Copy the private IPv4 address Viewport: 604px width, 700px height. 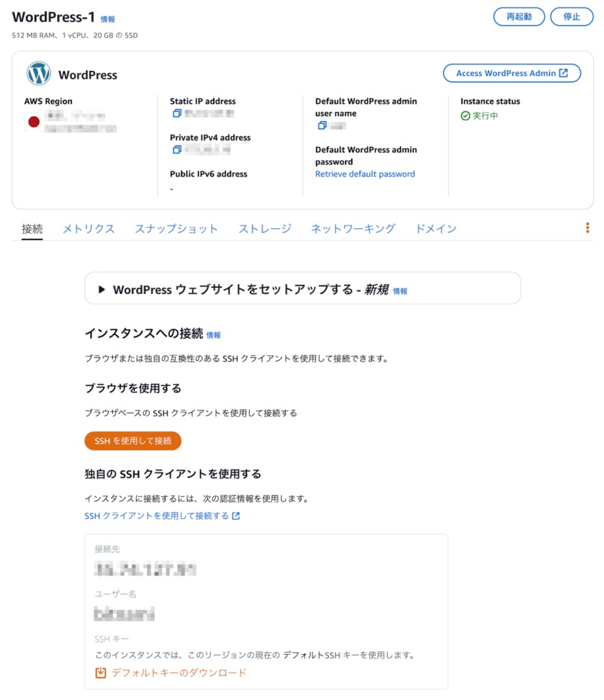(x=176, y=150)
